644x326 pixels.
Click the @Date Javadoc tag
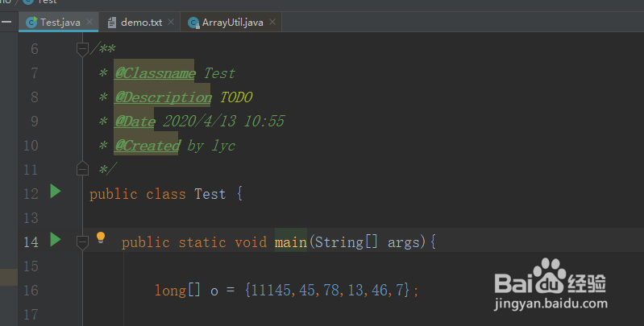(x=135, y=122)
